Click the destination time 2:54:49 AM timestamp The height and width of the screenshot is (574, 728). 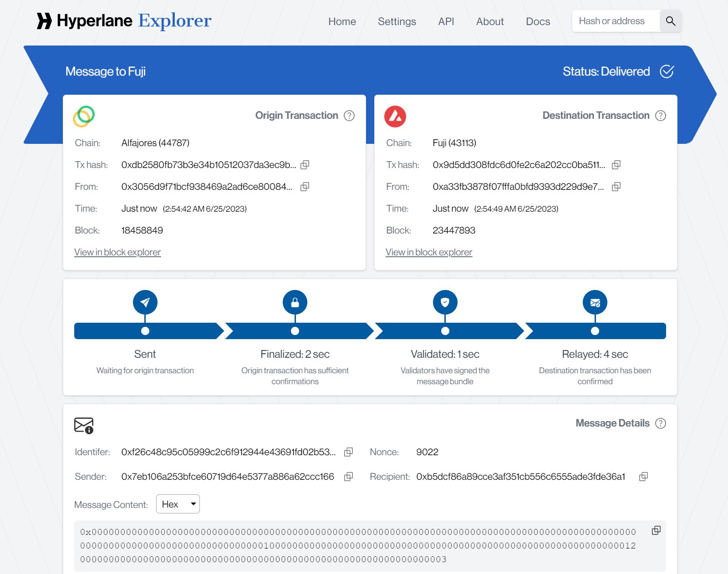coord(516,209)
